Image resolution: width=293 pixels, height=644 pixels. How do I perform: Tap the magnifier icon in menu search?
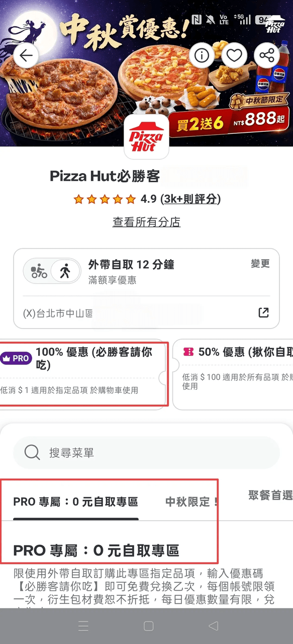tap(32, 453)
